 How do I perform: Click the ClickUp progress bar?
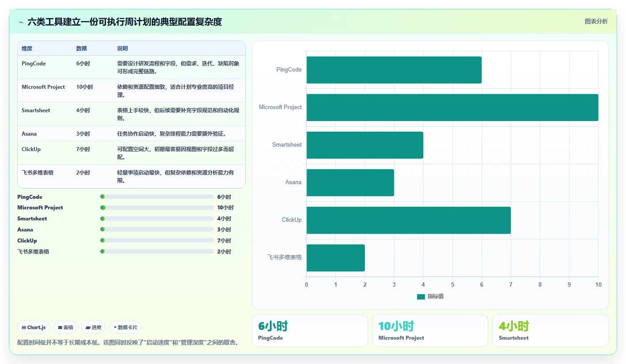pyautogui.click(x=157, y=240)
